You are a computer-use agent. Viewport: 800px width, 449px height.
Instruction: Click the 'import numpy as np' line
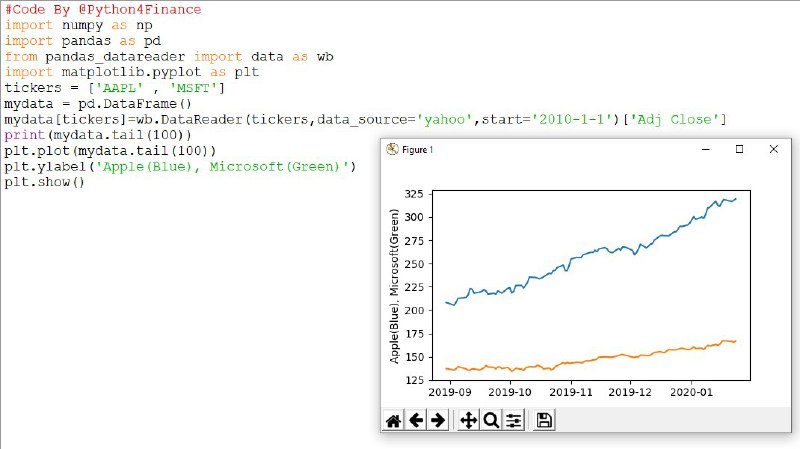79,25
